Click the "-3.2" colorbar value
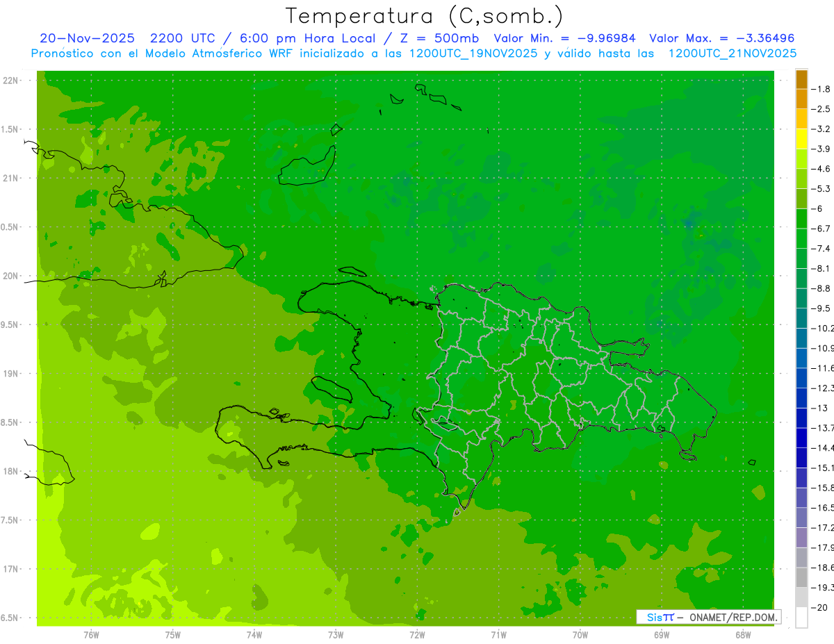The height and width of the screenshot is (644, 834). click(821, 129)
